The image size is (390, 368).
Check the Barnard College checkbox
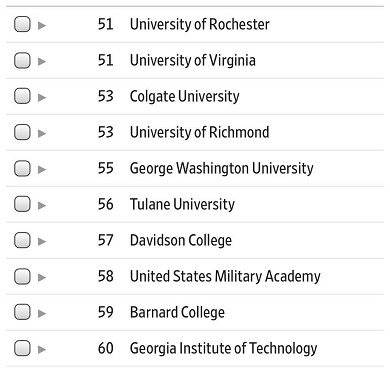click(x=22, y=312)
